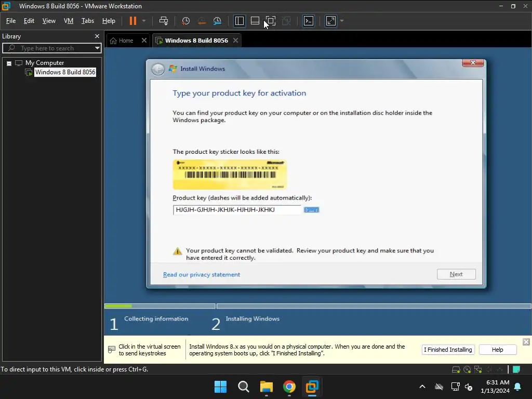Screen dimensions: 532x399
Task: Take a snapshot of this virtual machine
Action: 185,21
